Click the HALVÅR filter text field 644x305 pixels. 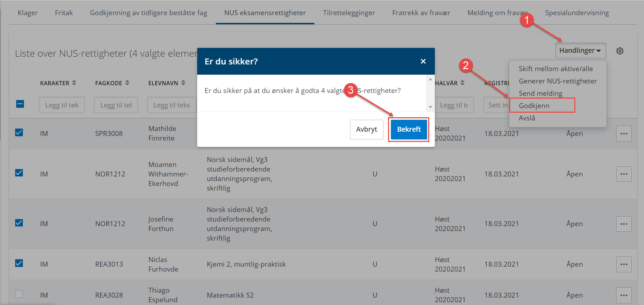point(454,105)
